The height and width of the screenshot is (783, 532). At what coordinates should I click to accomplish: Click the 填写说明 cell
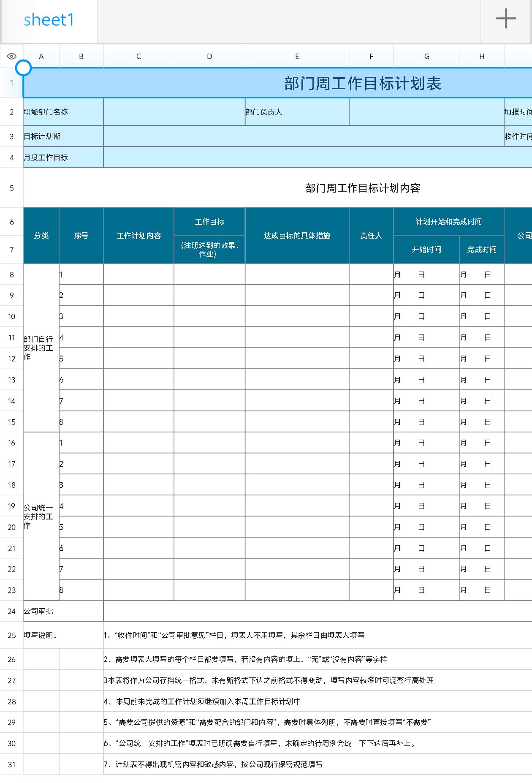[63, 635]
